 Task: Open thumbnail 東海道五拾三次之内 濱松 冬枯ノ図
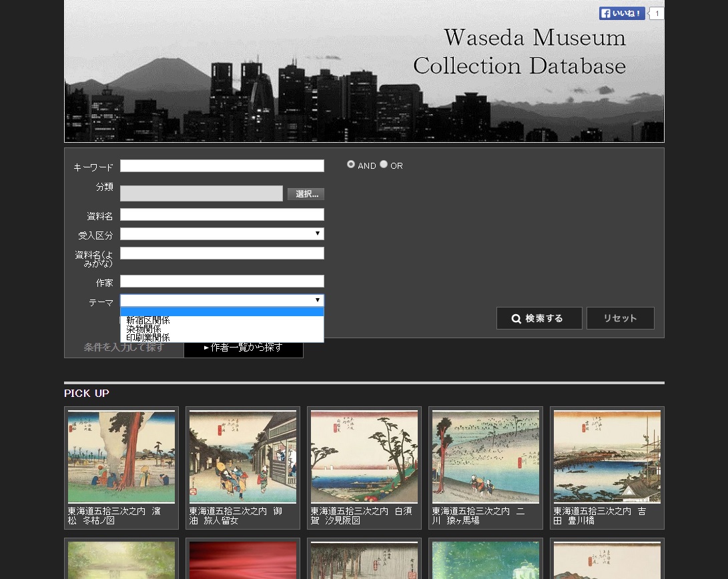click(121, 456)
